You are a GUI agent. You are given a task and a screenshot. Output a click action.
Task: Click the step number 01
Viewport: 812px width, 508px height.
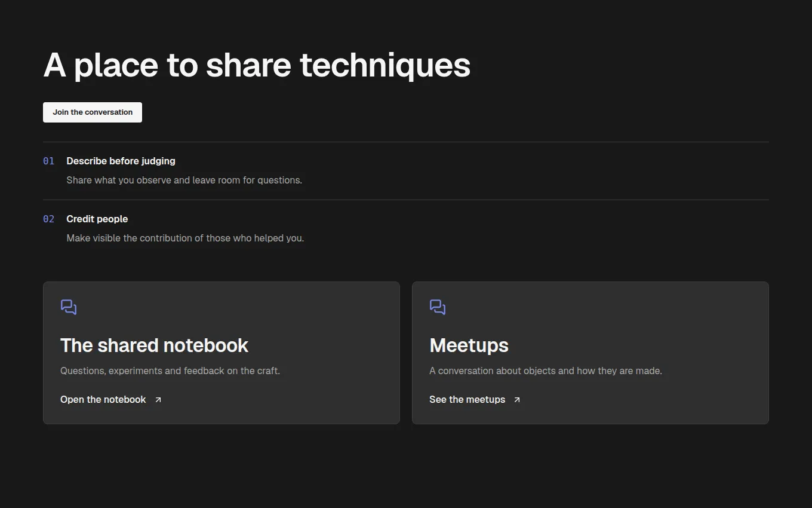tap(49, 161)
